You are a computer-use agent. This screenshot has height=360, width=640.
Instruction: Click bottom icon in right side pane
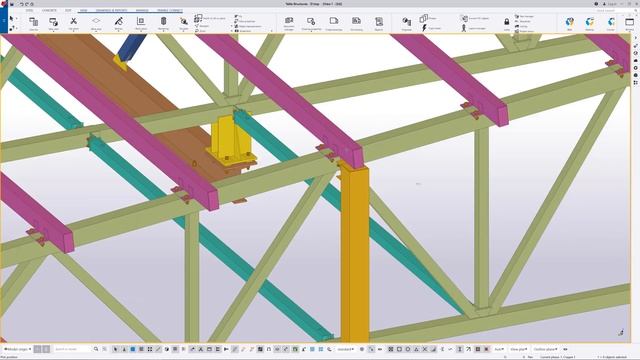(636, 83)
